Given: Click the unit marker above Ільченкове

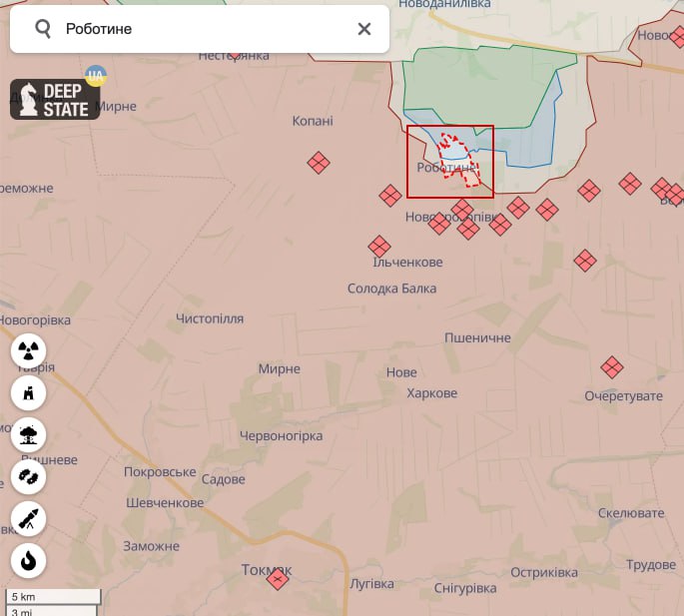Looking at the screenshot, I should 379,246.
